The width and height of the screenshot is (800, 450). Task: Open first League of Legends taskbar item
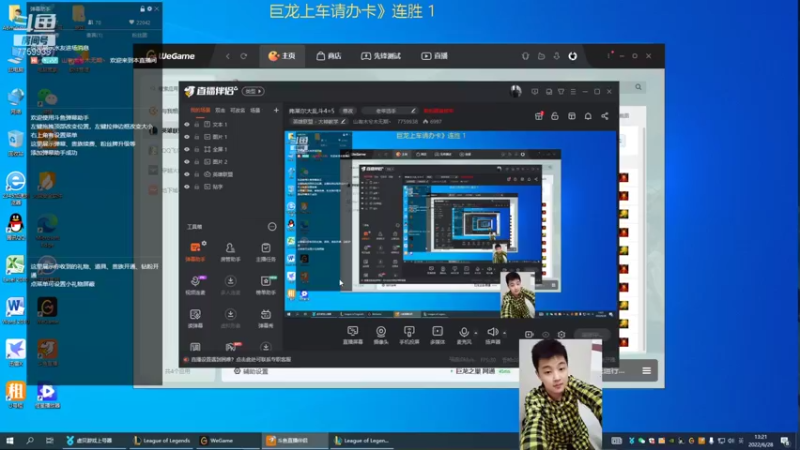(x=162, y=441)
